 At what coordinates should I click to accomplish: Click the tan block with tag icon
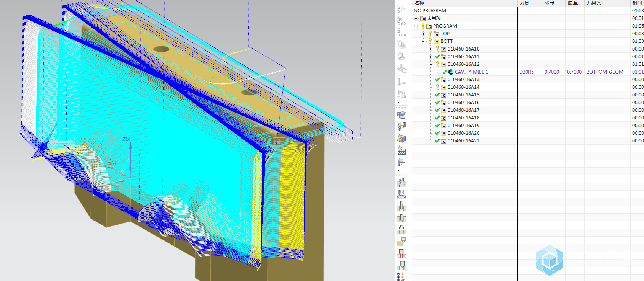pos(401,242)
